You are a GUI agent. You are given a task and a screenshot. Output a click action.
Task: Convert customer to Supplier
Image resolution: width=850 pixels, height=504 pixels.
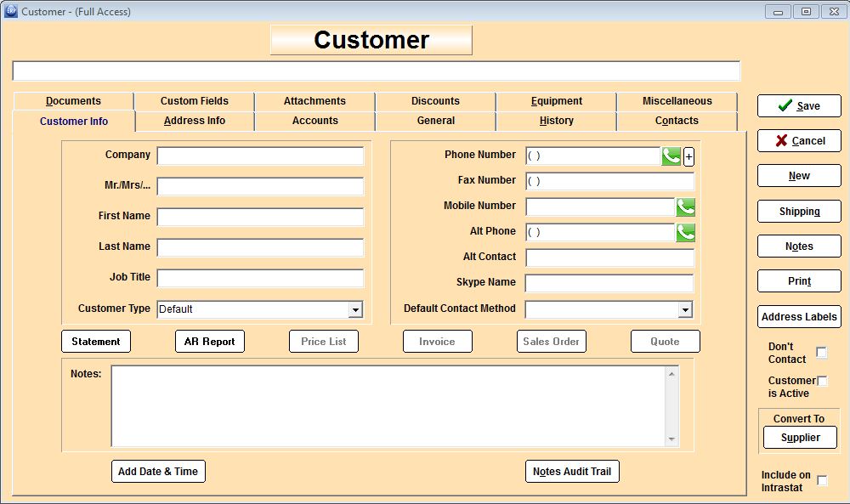[x=800, y=437]
